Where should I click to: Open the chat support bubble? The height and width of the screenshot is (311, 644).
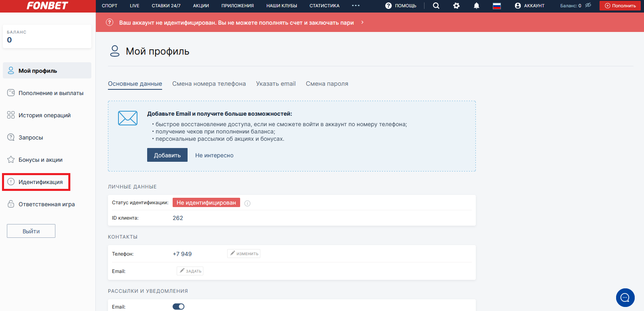[625, 298]
